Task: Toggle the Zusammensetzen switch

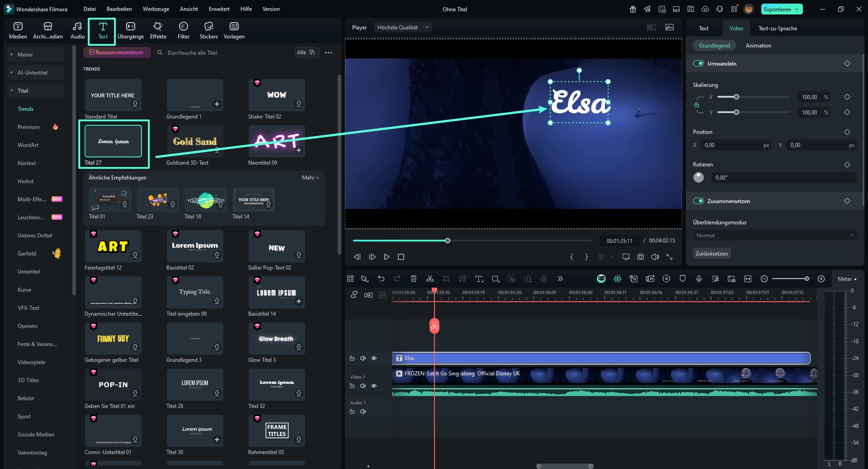Action: (x=698, y=201)
